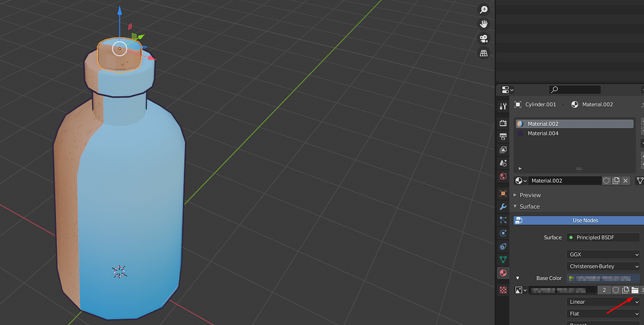Image resolution: width=644 pixels, height=325 pixels.
Task: Open the Modifiers wrench tab
Action: (x=503, y=206)
